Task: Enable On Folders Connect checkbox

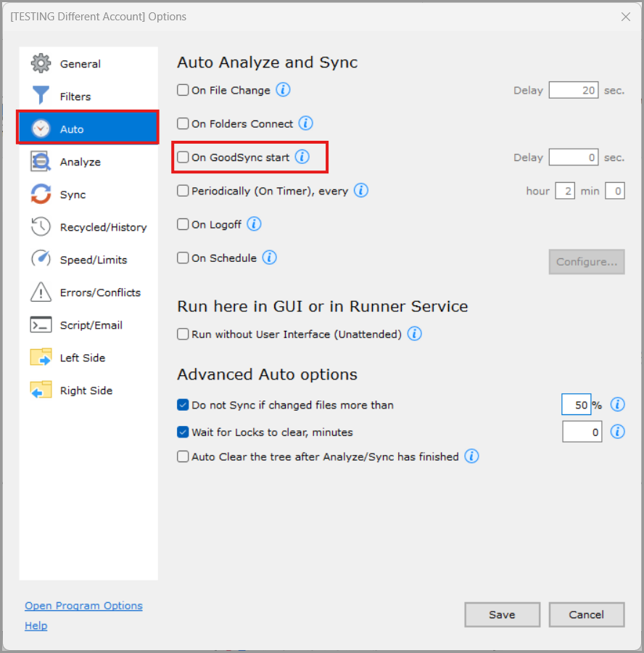Action: [183, 123]
